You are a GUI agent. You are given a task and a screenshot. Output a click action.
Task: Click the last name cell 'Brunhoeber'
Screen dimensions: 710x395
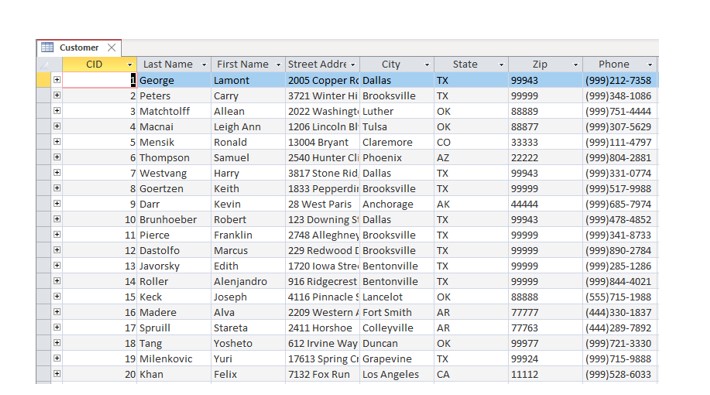pos(174,220)
